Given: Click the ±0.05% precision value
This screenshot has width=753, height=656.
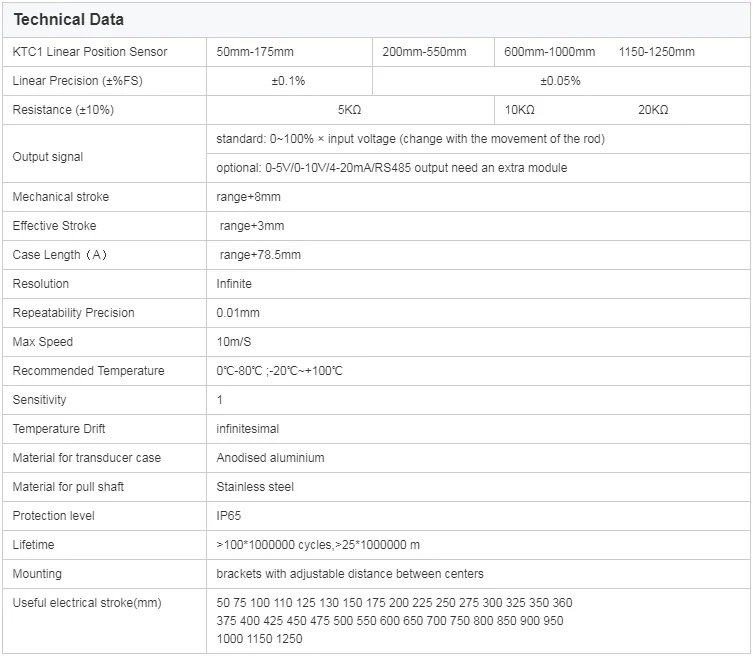Looking at the screenshot, I should [560, 81].
